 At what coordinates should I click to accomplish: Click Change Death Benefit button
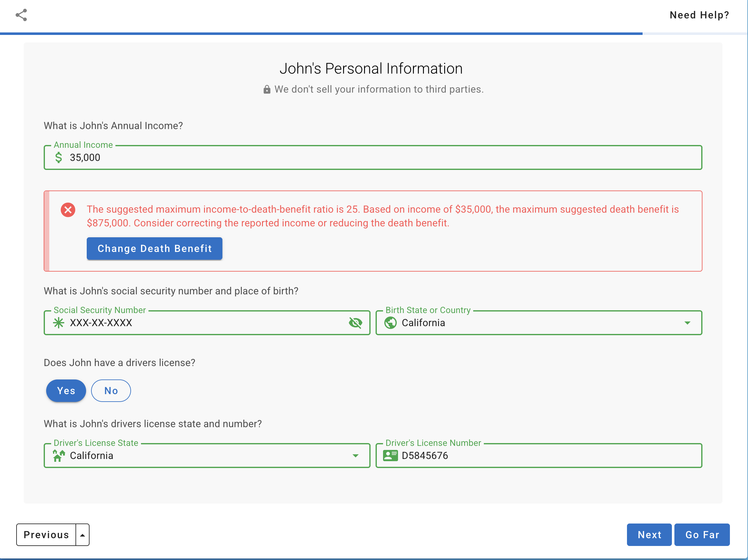click(x=154, y=249)
